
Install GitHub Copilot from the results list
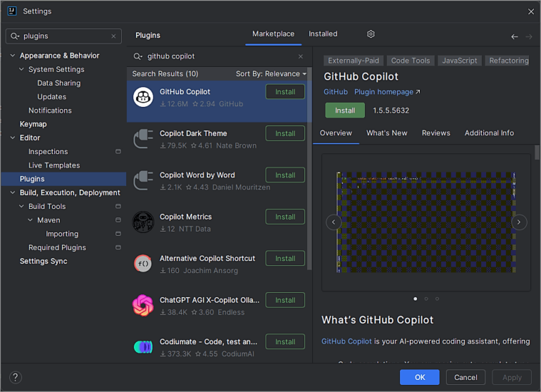pos(285,91)
